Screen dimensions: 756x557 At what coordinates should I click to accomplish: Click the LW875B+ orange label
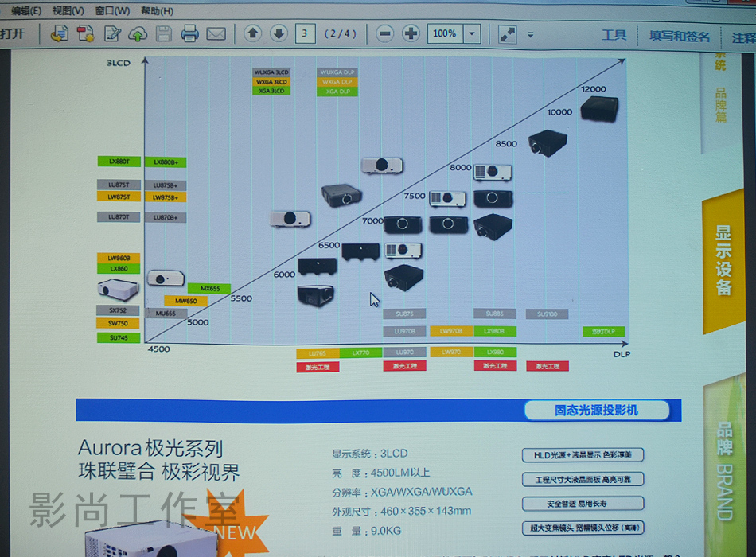(x=166, y=197)
